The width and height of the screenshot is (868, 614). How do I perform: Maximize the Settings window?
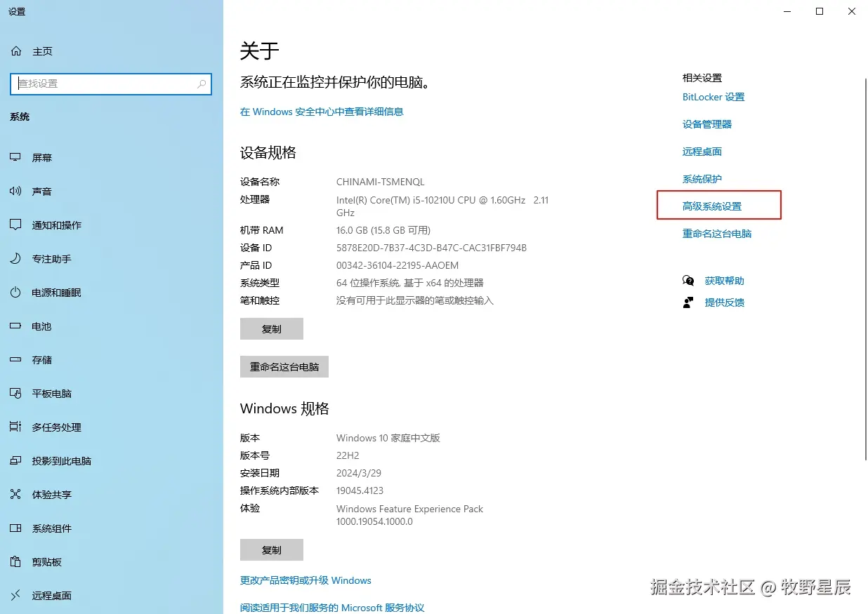(x=820, y=11)
